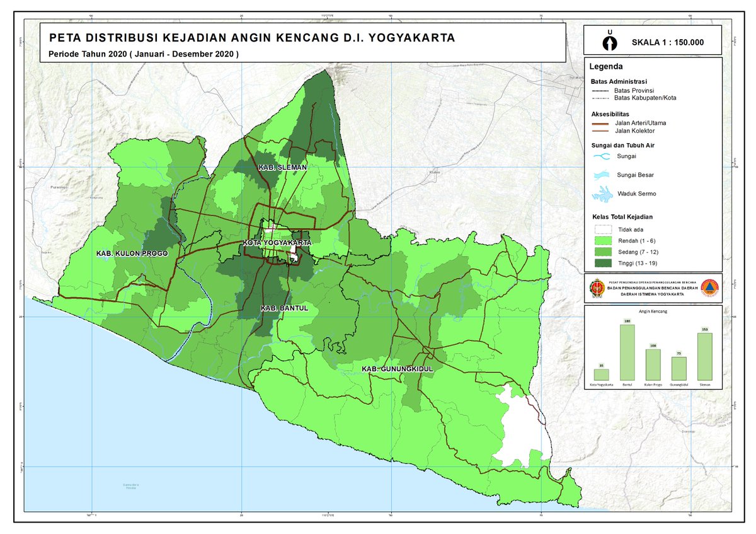Click the Waduk Sermo lake symbol
This screenshot has width=756, height=534.
[x=601, y=194]
